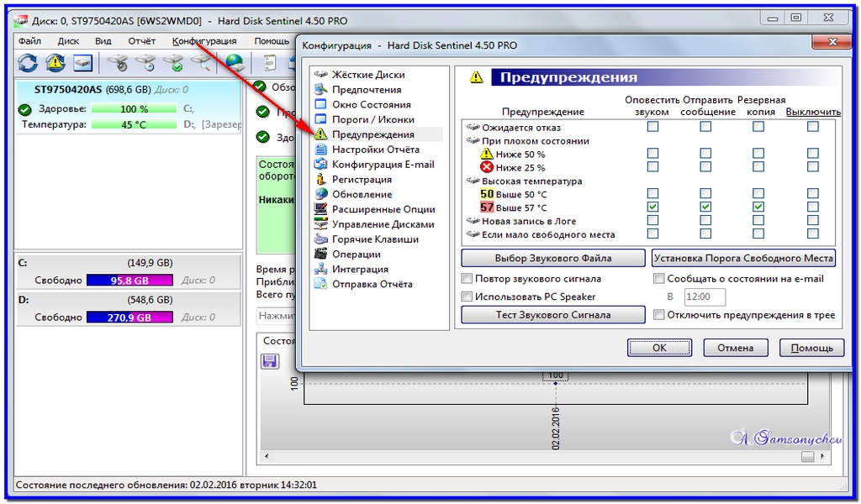The image size is (861, 504).
Task: Click the Температура 45 °C bar
Action: (134, 124)
